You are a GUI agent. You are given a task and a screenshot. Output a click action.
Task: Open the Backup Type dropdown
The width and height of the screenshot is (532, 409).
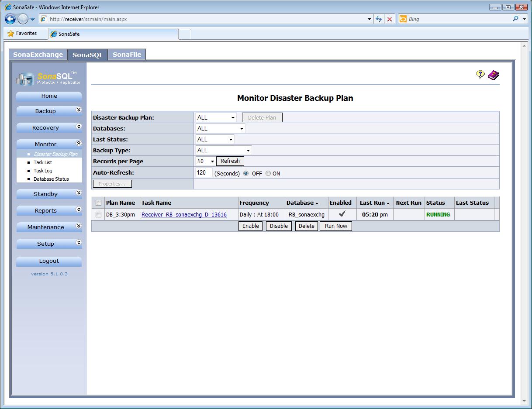[x=224, y=151]
